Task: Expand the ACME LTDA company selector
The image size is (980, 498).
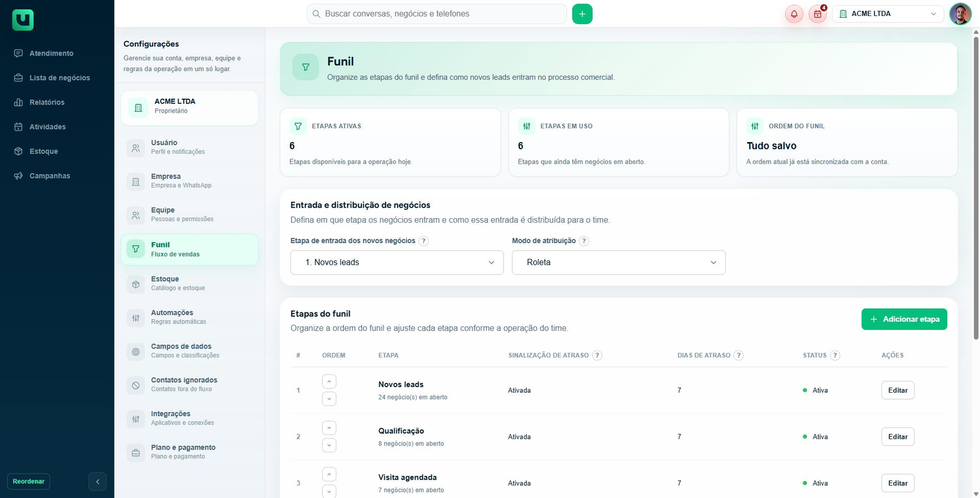Action: [x=888, y=14]
